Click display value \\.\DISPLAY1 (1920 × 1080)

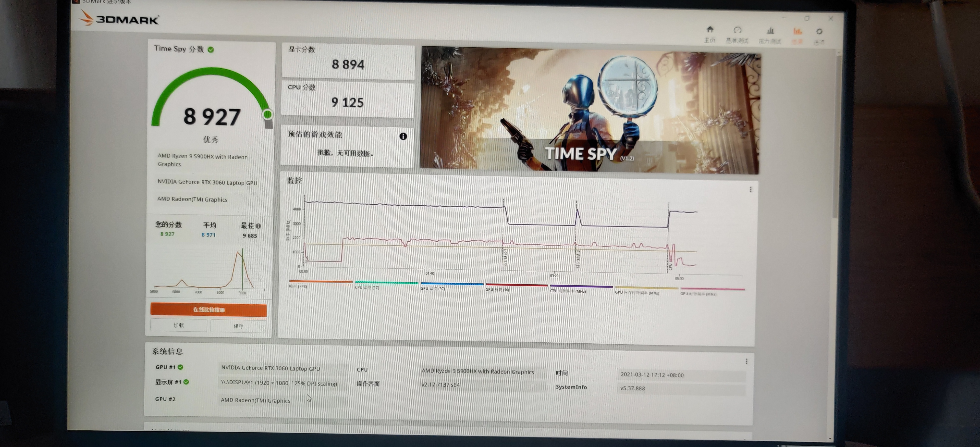(279, 383)
